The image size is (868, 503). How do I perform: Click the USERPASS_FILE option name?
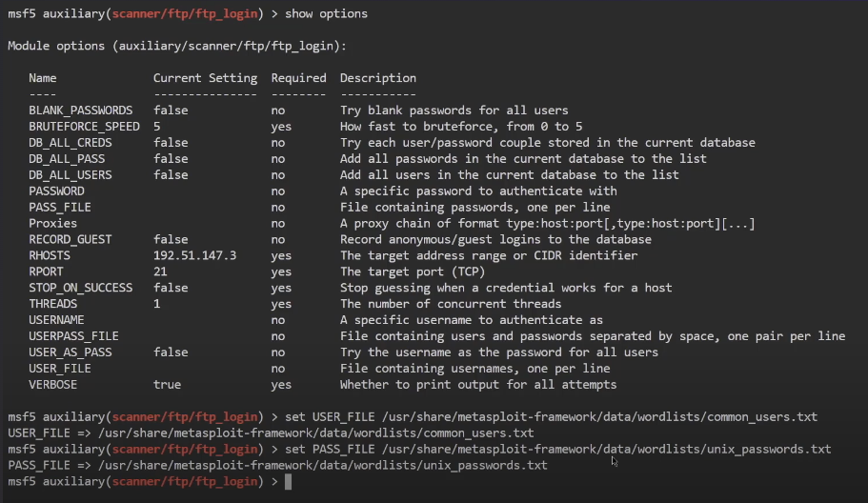[73, 336]
